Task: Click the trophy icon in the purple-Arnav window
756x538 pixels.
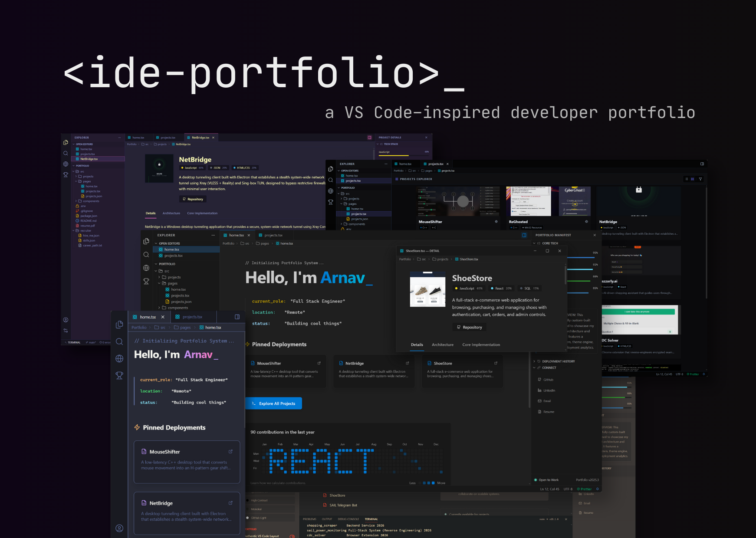Action: coord(119,375)
